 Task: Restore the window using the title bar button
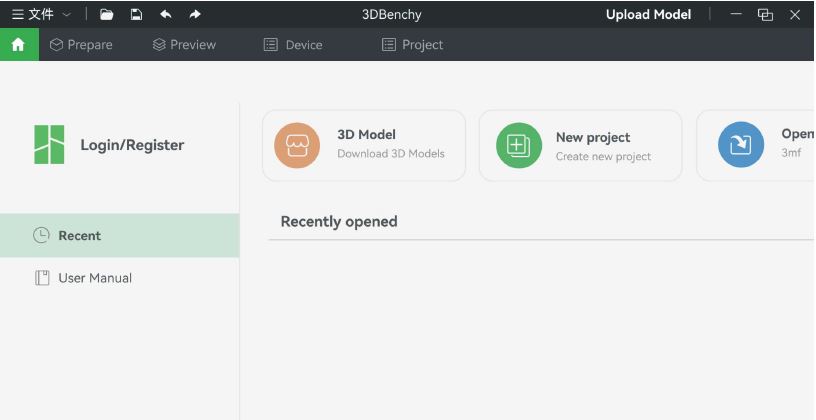(766, 14)
